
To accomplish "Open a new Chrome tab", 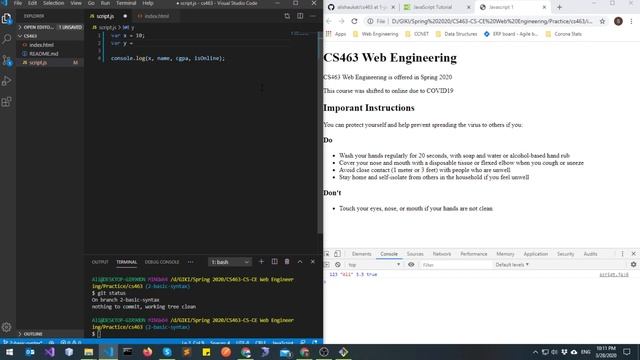I will point(559,7).
